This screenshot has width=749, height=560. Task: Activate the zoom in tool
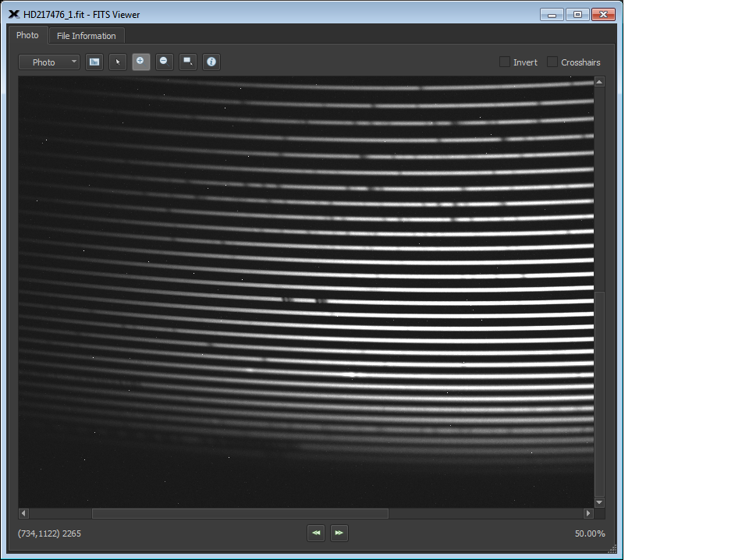[x=141, y=62]
